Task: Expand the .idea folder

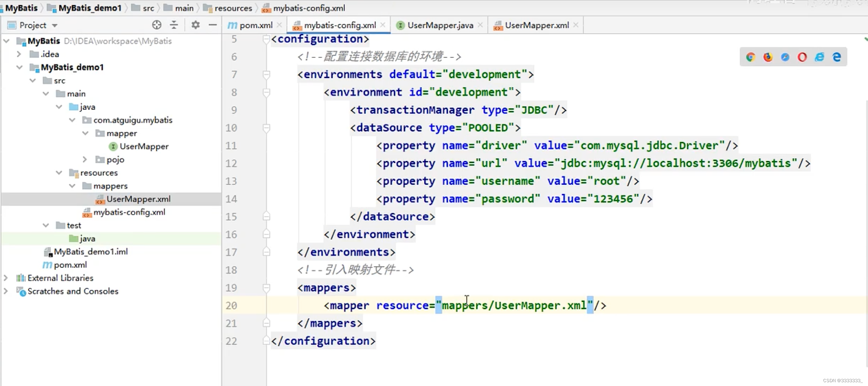Action: tap(19, 54)
